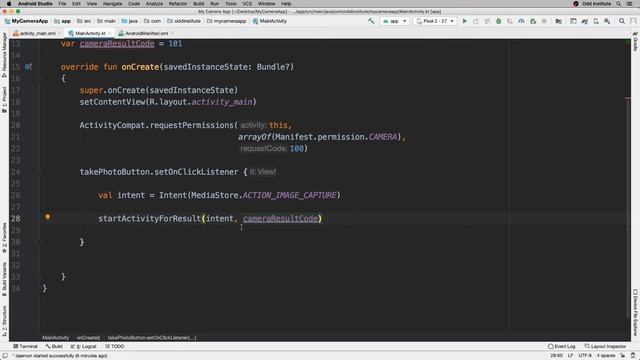The width and height of the screenshot is (640, 360).
Task: Open the Resource Manager side panel
Action: (4, 55)
